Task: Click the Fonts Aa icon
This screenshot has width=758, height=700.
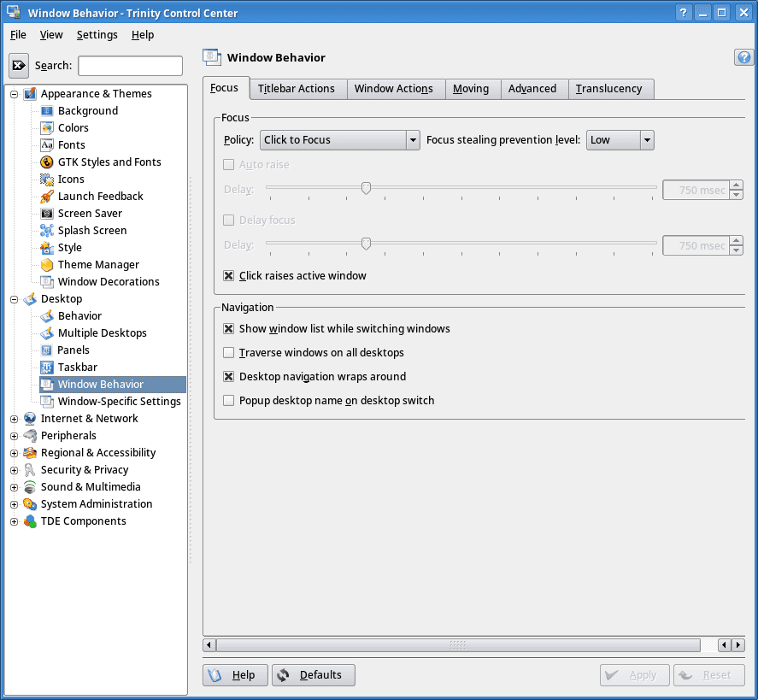Action: [47, 145]
